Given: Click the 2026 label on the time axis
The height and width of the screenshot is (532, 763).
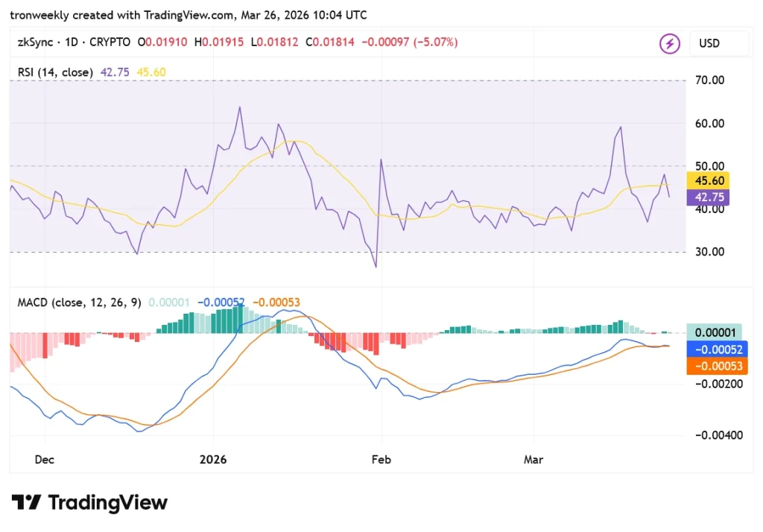Looking at the screenshot, I should coord(214,460).
